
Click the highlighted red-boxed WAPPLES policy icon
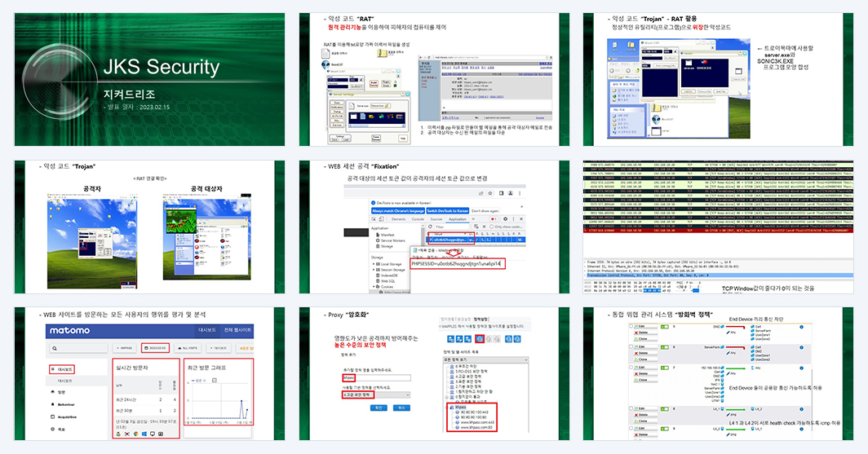click(x=480, y=339)
